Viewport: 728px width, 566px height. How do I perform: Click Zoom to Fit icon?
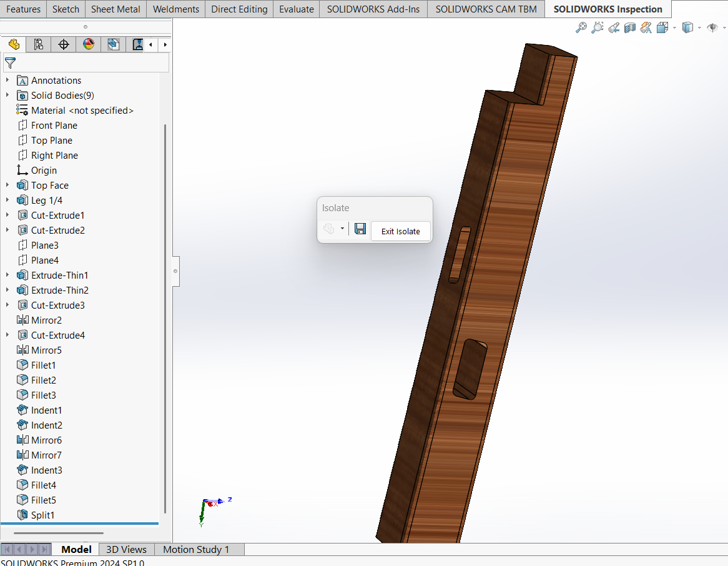(581, 28)
